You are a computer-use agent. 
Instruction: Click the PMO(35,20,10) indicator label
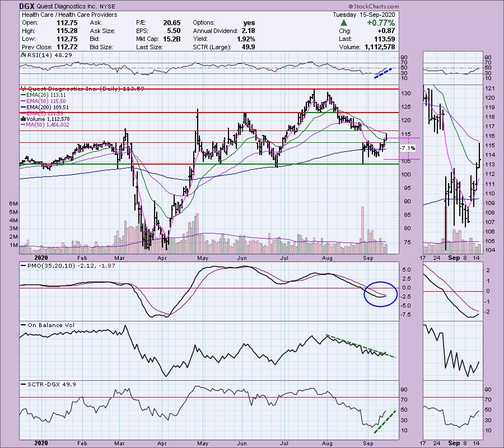(x=51, y=266)
